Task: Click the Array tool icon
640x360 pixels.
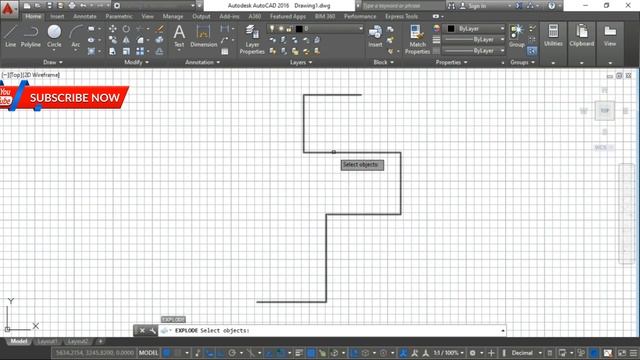Action: click(x=140, y=51)
